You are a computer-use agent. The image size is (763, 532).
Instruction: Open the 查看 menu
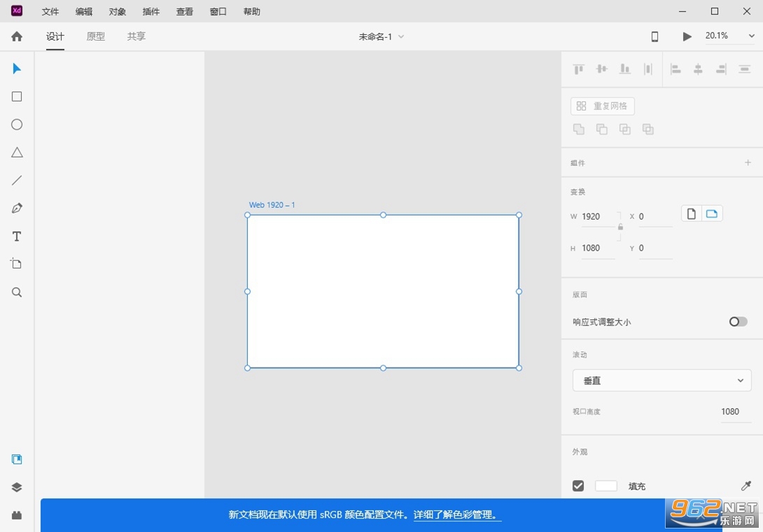pyautogui.click(x=184, y=12)
